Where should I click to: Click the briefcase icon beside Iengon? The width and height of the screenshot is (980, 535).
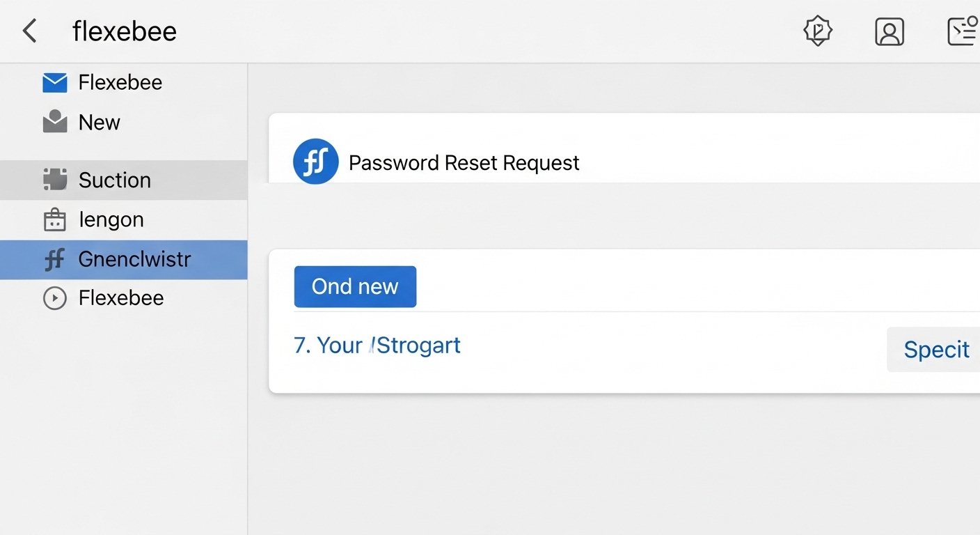tap(54, 220)
